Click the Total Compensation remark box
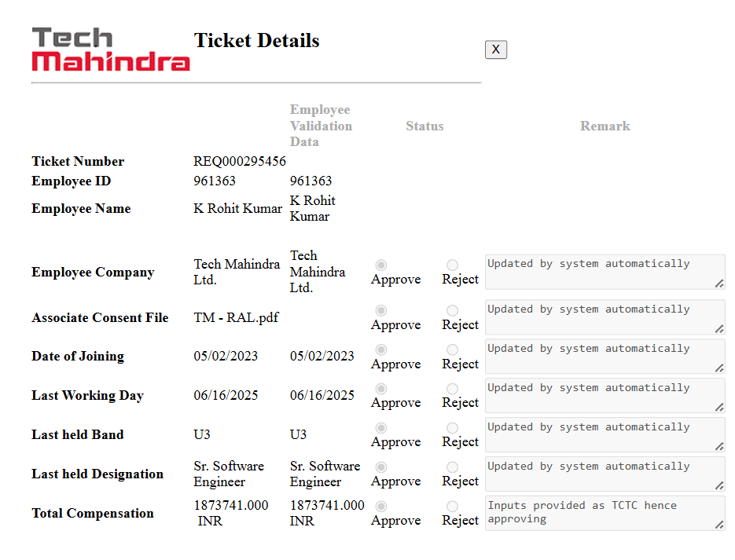Screen dimensions: 735x560 (605, 513)
